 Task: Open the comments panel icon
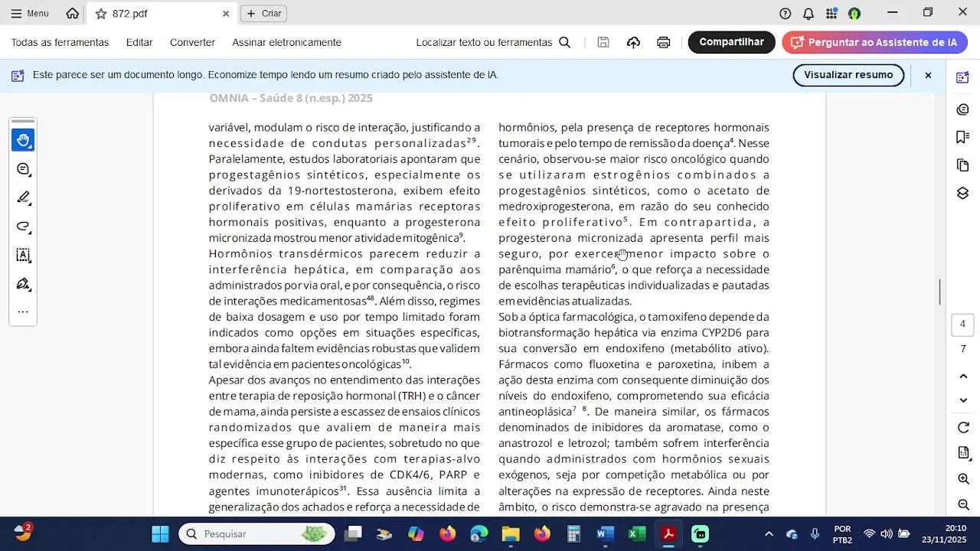coord(963,109)
